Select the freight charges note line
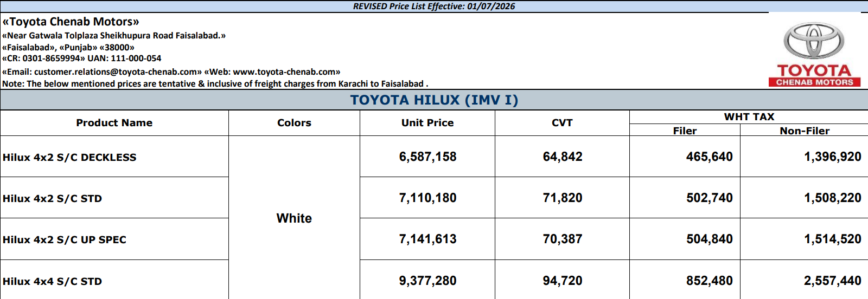868x299 pixels. click(215, 84)
